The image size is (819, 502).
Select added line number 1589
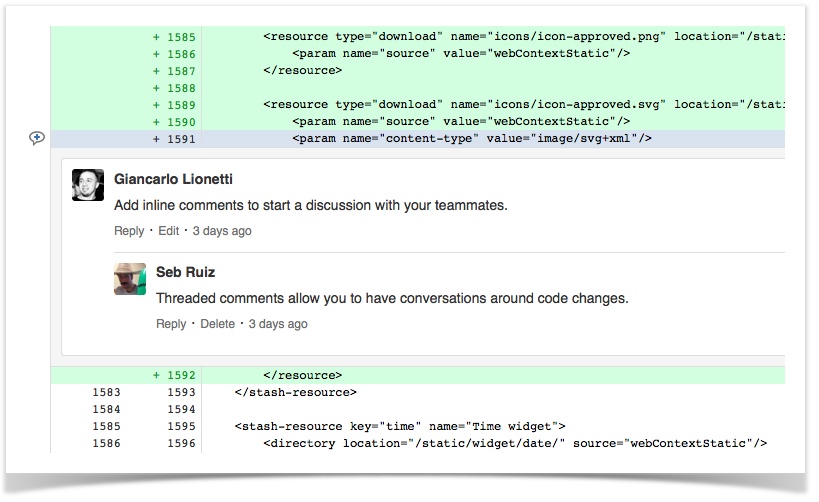point(180,104)
